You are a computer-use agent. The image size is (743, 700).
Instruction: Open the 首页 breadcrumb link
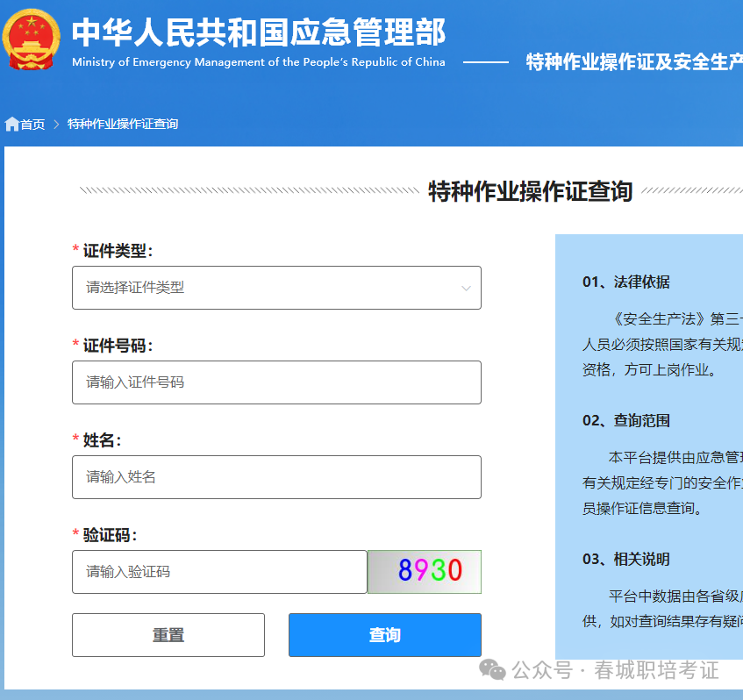click(x=32, y=125)
